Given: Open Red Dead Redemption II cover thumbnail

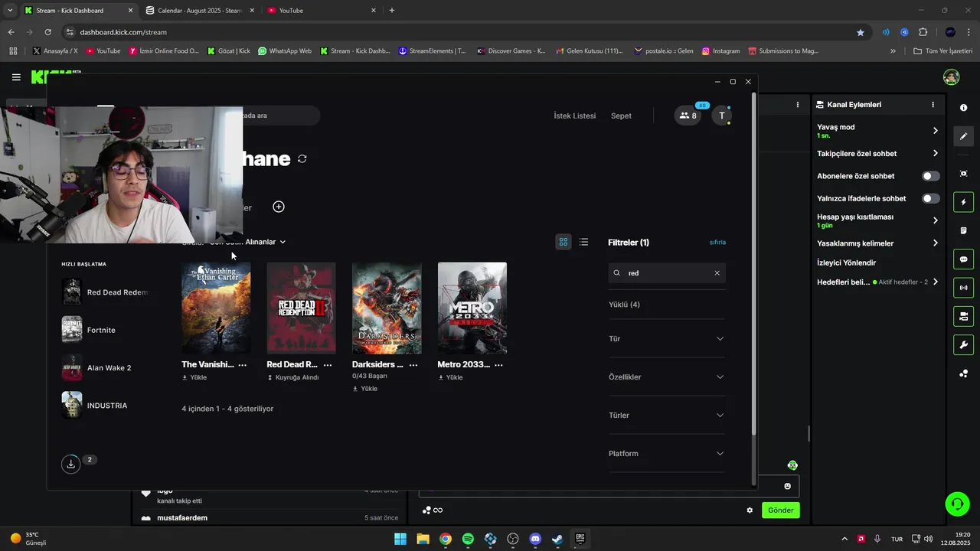Looking at the screenshot, I should 301,308.
